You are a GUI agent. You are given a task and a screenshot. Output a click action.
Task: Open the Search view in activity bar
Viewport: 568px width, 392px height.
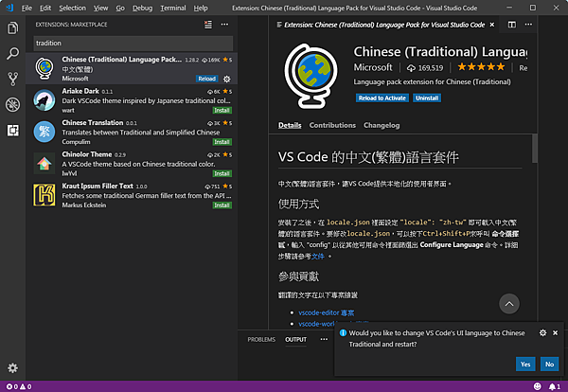[12, 53]
